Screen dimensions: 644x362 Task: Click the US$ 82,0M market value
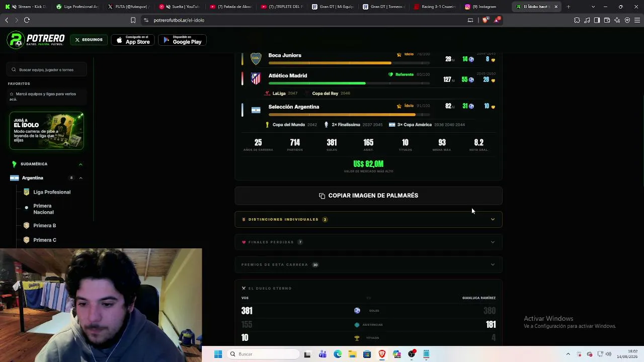click(x=368, y=164)
